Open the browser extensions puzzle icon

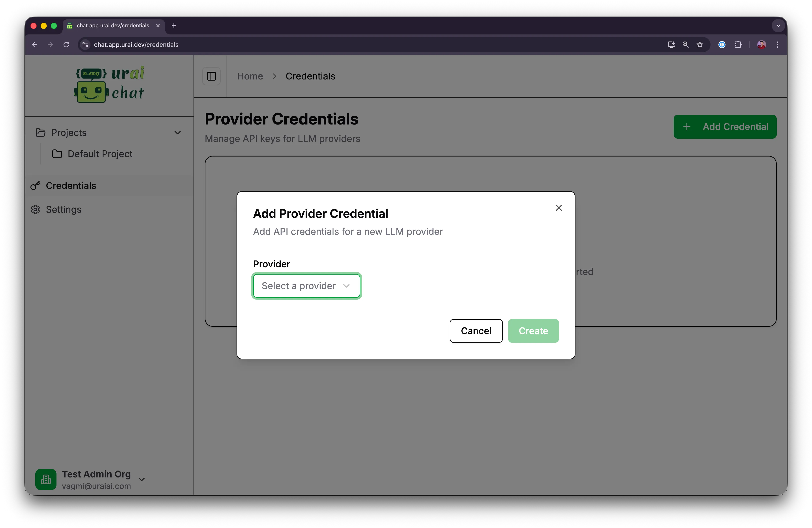(738, 45)
